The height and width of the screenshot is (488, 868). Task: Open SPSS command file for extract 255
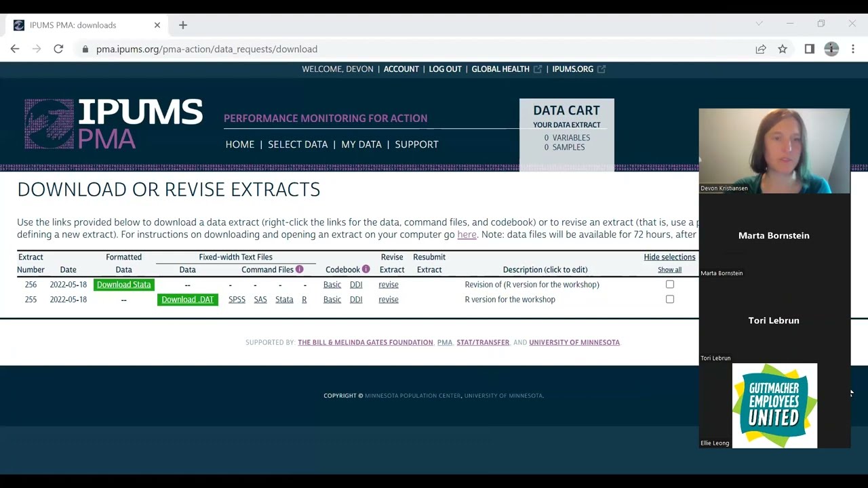237,300
